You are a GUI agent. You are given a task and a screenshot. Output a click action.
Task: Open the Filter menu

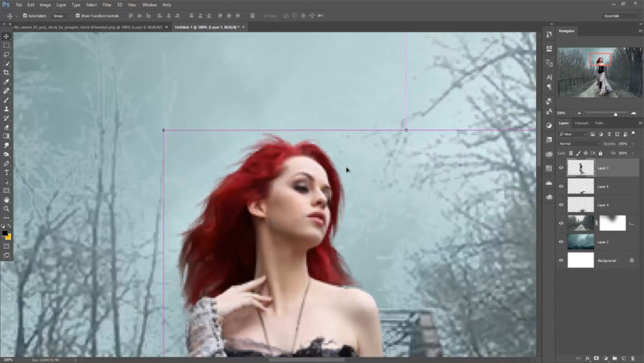107,5
